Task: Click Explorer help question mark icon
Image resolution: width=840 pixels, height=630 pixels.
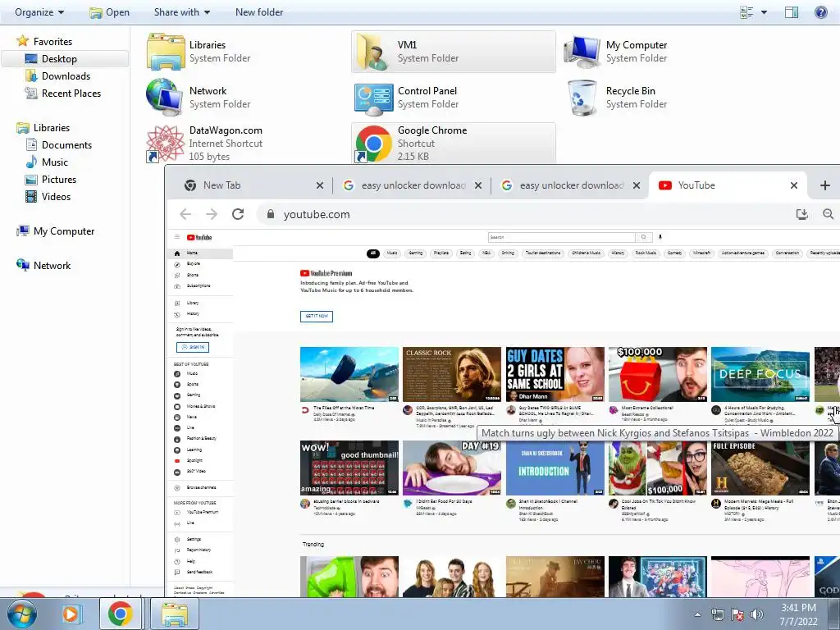Action: point(820,11)
